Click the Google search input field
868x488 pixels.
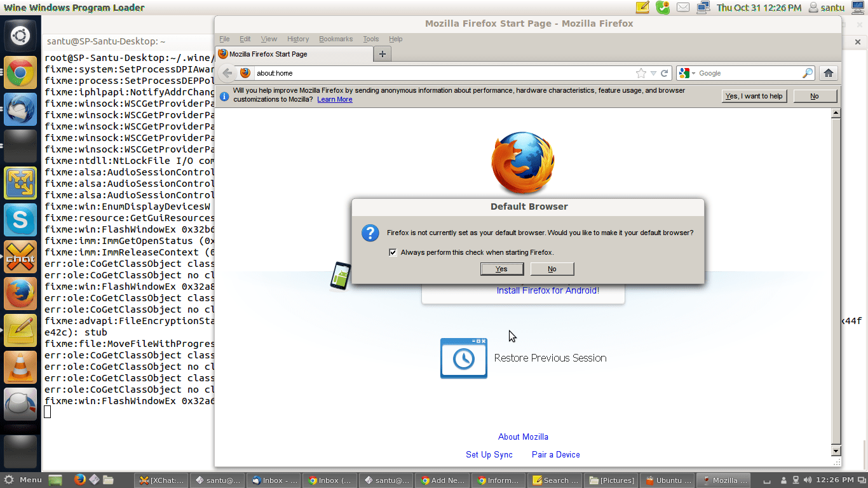(x=749, y=73)
